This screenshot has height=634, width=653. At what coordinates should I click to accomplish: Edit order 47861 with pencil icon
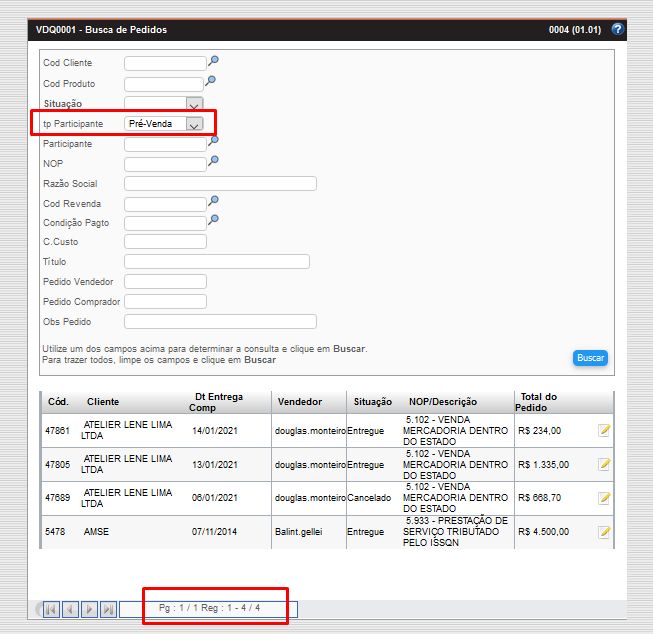pos(604,431)
